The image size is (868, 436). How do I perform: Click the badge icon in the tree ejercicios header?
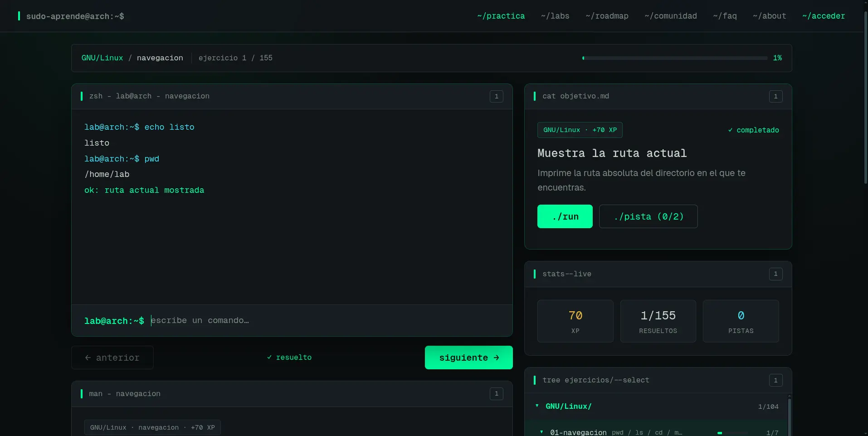[775, 380]
